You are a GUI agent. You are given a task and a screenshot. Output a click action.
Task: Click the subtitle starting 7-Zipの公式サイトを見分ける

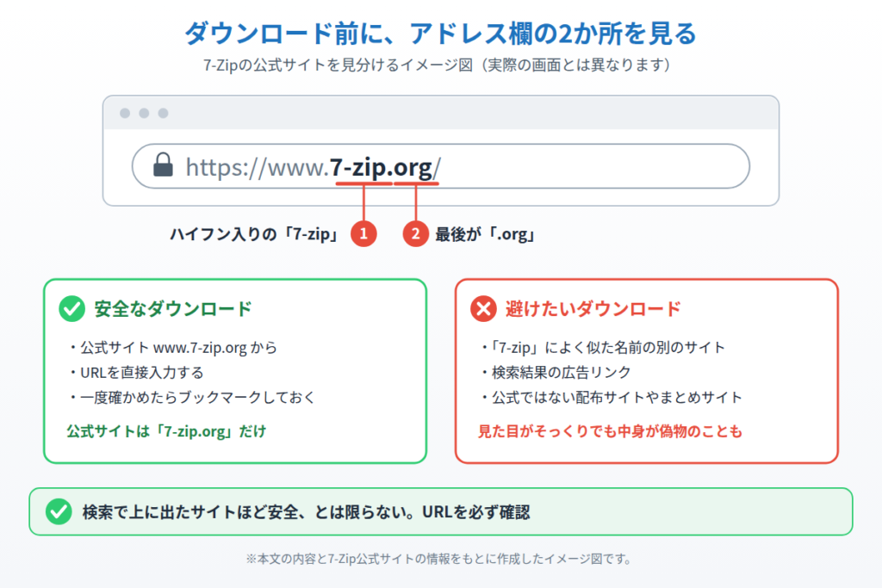[437, 65]
